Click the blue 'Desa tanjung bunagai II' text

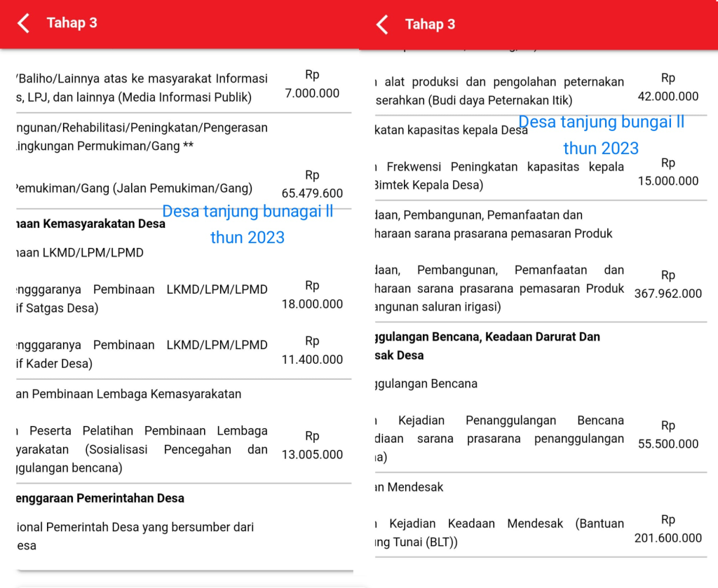tap(248, 212)
